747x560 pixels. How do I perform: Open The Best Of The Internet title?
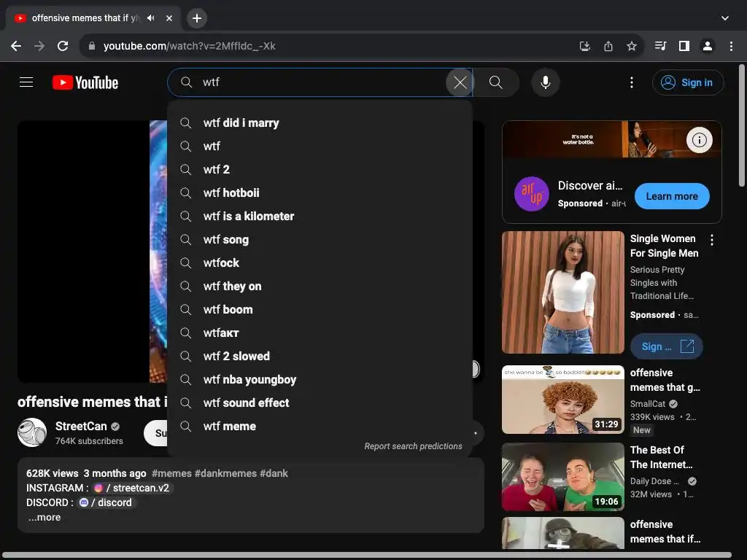coord(661,457)
